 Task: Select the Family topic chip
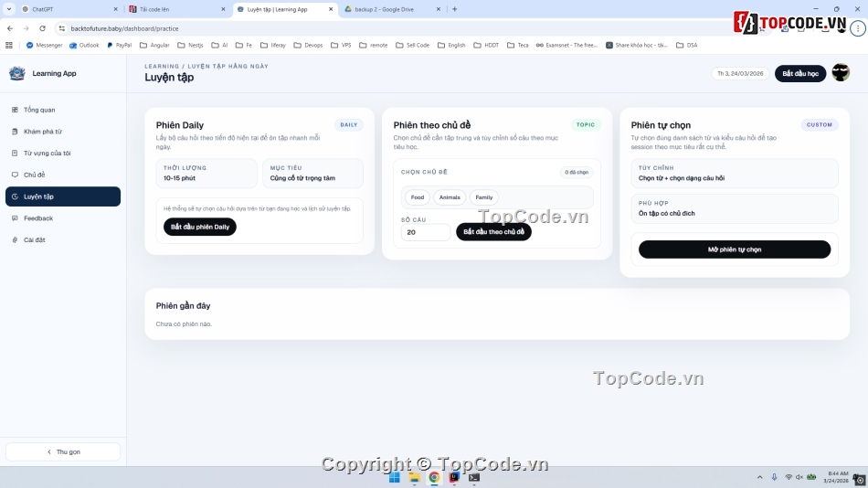484,197
